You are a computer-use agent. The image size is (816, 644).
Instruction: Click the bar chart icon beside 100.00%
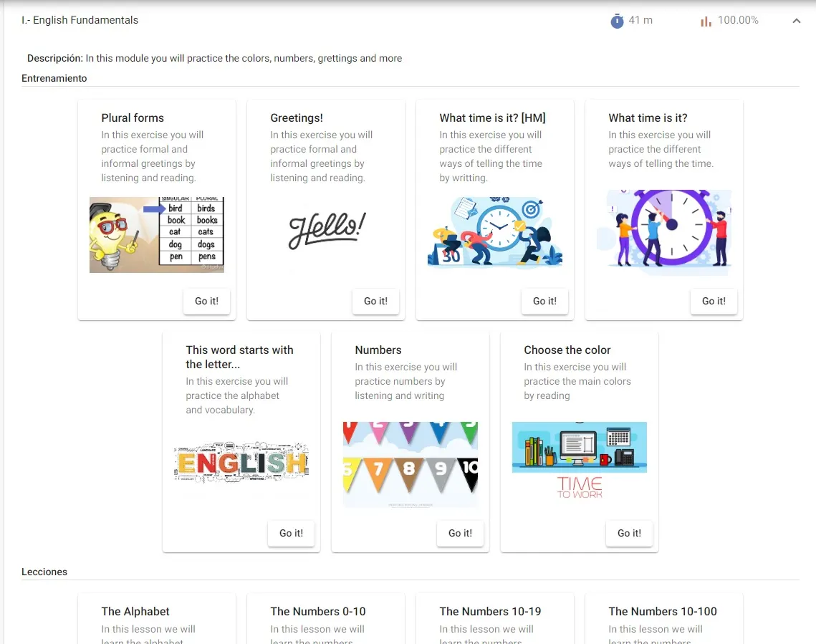click(x=706, y=21)
